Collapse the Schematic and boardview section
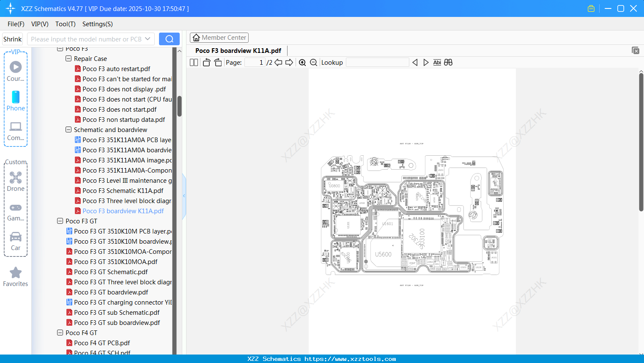 tap(68, 129)
